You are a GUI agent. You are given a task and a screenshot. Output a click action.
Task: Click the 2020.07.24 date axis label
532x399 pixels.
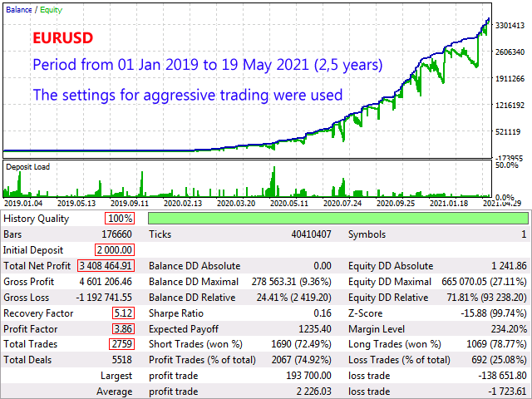pyautogui.click(x=342, y=203)
